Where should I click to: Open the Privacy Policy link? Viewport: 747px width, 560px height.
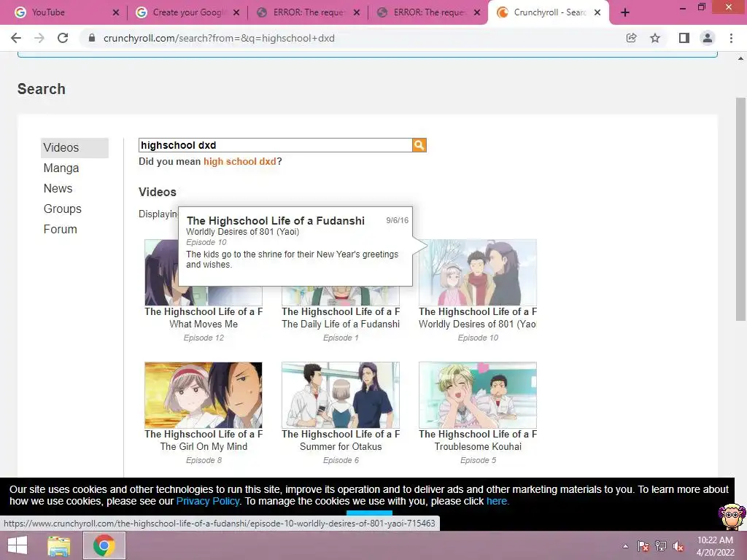coord(208,501)
